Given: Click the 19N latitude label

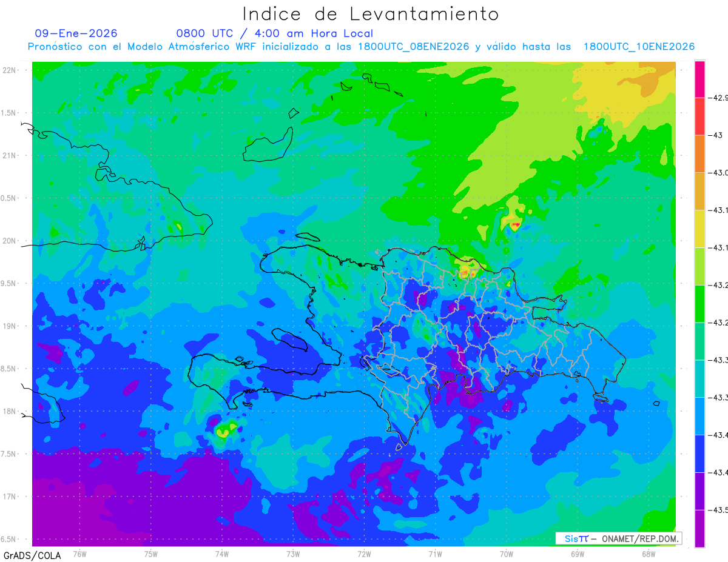Looking at the screenshot, I should click(10, 326).
